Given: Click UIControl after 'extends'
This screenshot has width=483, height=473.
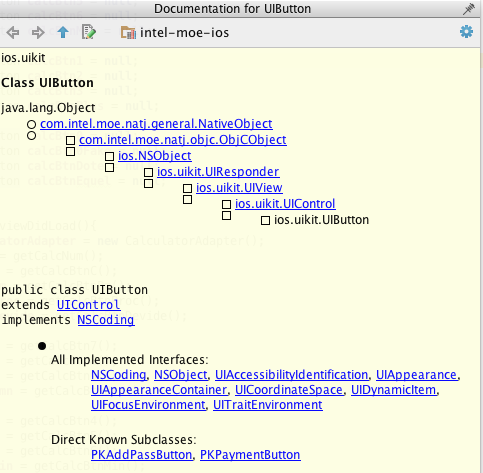Looking at the screenshot, I should pos(89,305).
